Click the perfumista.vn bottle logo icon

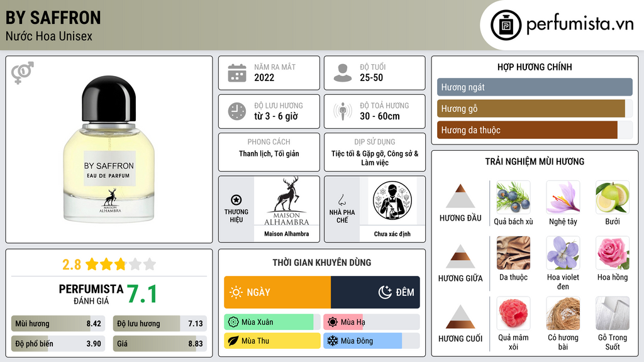[506, 25]
